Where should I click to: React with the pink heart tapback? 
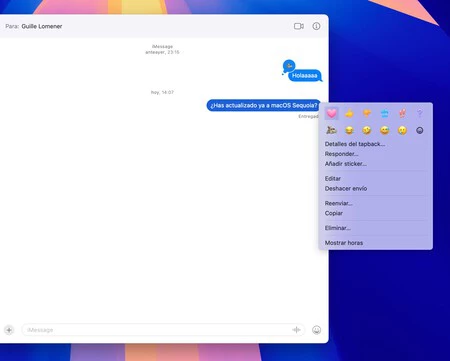pos(331,113)
